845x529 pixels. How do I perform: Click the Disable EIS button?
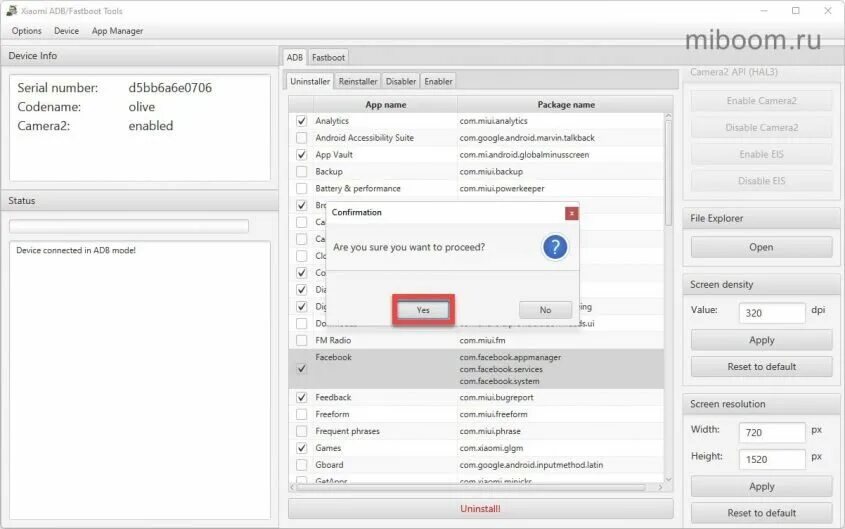point(761,181)
